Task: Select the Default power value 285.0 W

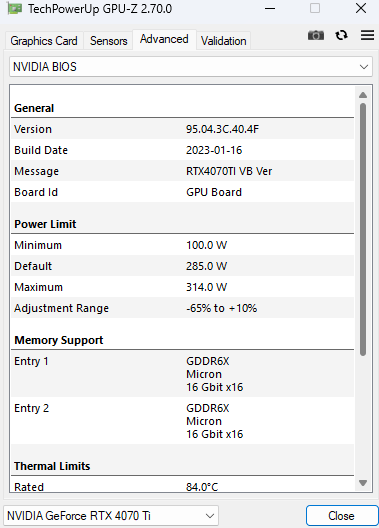Action: pyautogui.click(x=207, y=266)
